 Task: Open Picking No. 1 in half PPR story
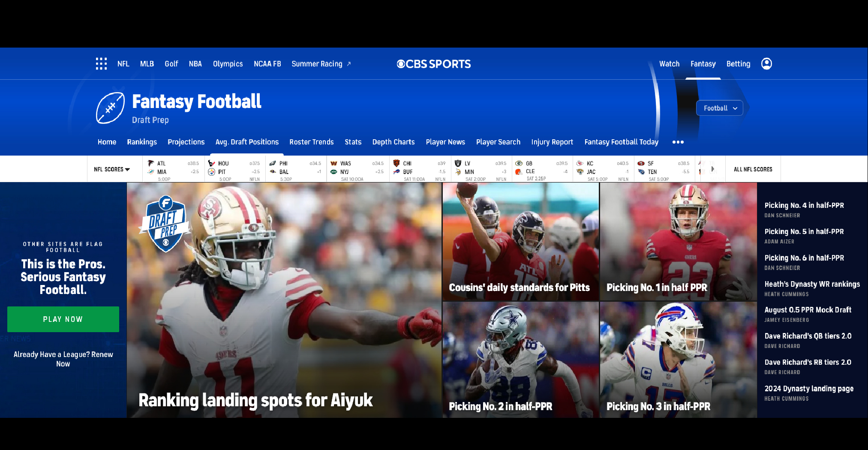657,288
